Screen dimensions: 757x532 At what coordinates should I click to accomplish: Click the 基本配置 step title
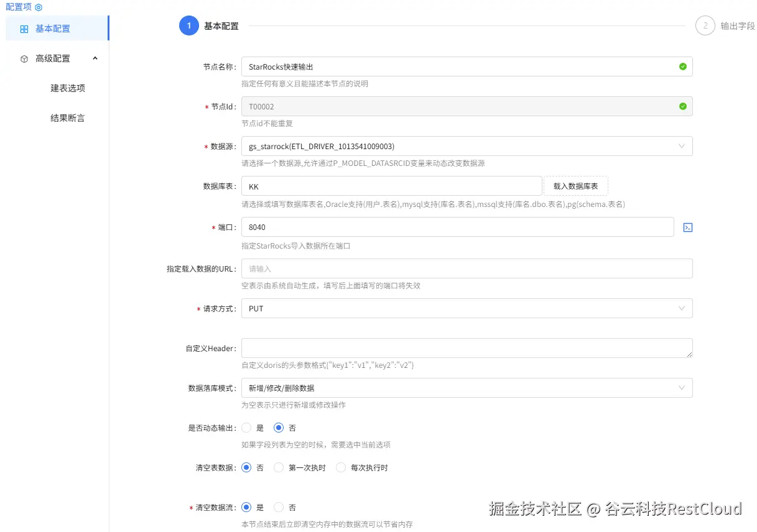click(221, 26)
